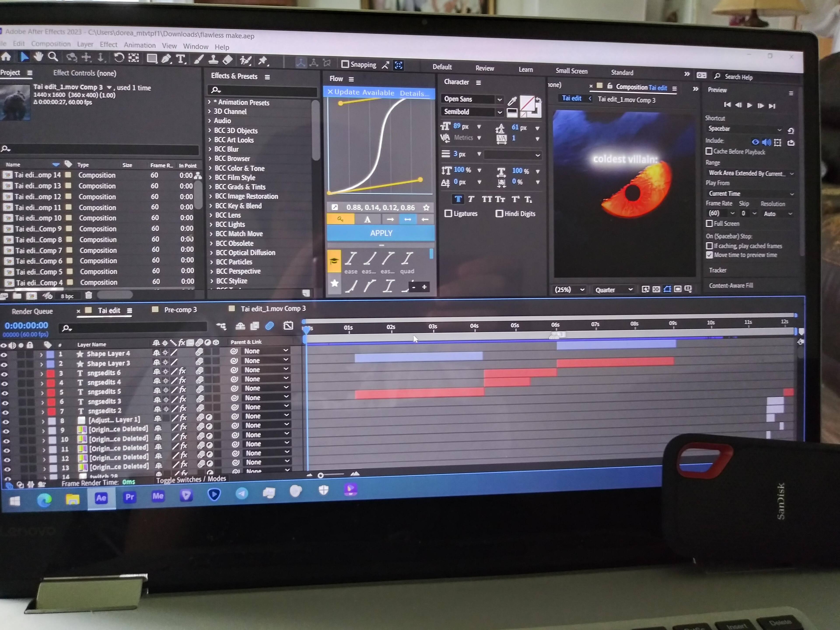
Task: Click Faux Bold T in Character panel
Action: (458, 199)
